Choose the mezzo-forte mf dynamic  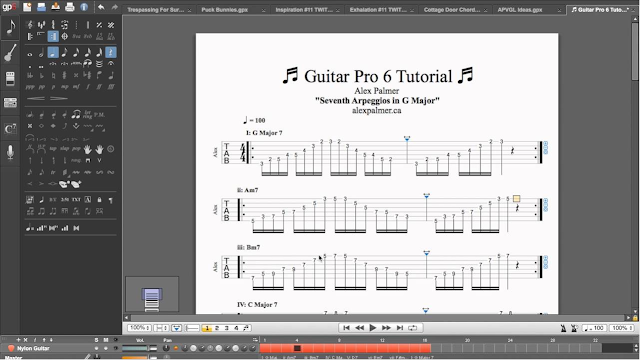tap(76, 87)
